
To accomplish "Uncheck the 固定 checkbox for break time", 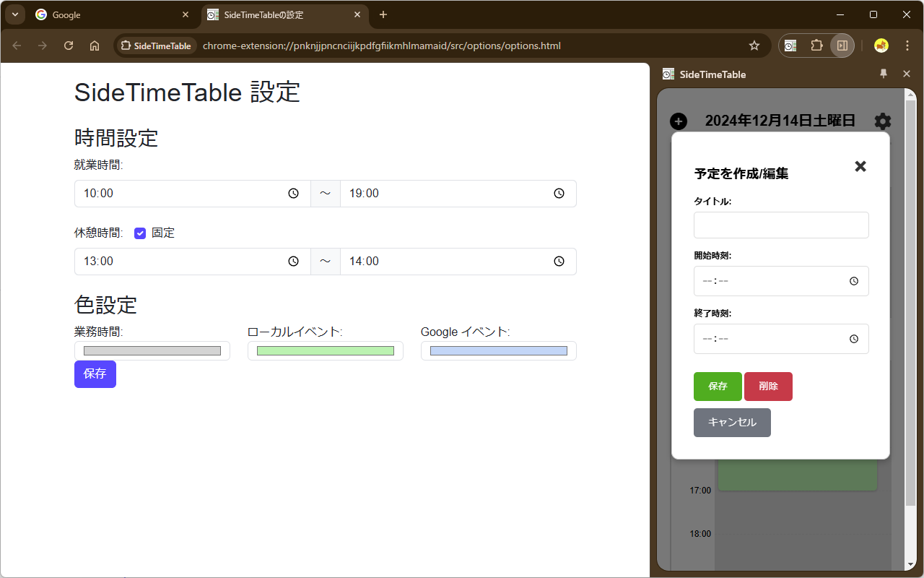I will [x=140, y=233].
